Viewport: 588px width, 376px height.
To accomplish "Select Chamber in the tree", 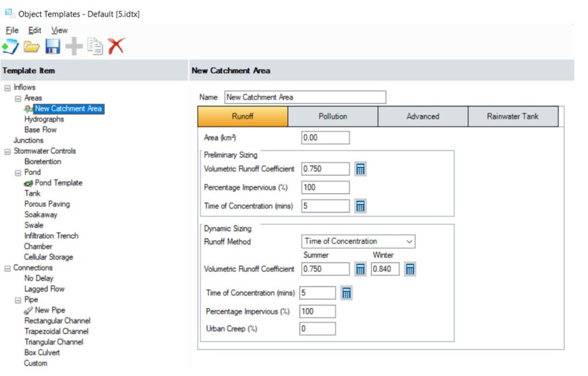I will pyautogui.click(x=38, y=247).
